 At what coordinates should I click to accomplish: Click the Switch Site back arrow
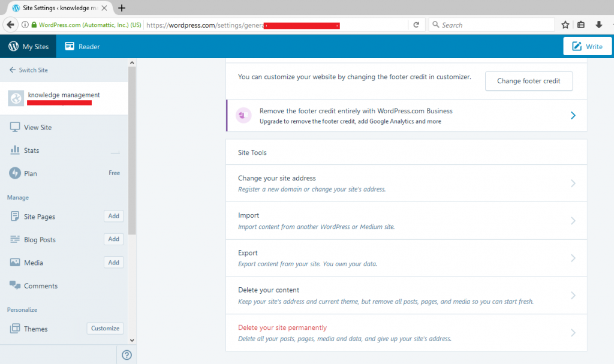[x=13, y=70]
